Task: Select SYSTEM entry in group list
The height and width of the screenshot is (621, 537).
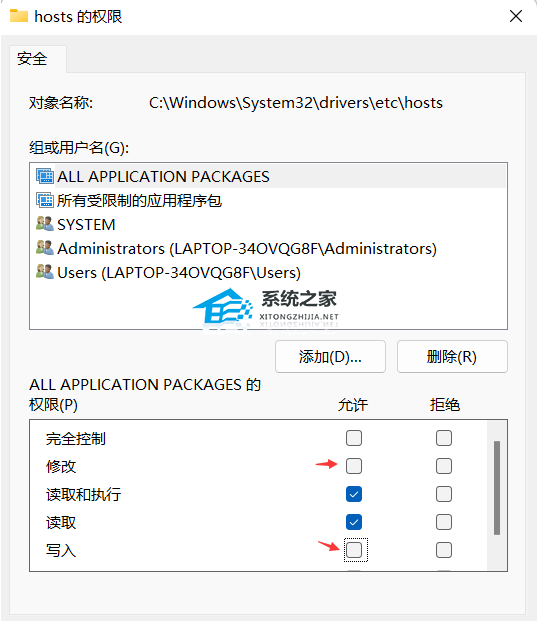Action: [x=268, y=225]
